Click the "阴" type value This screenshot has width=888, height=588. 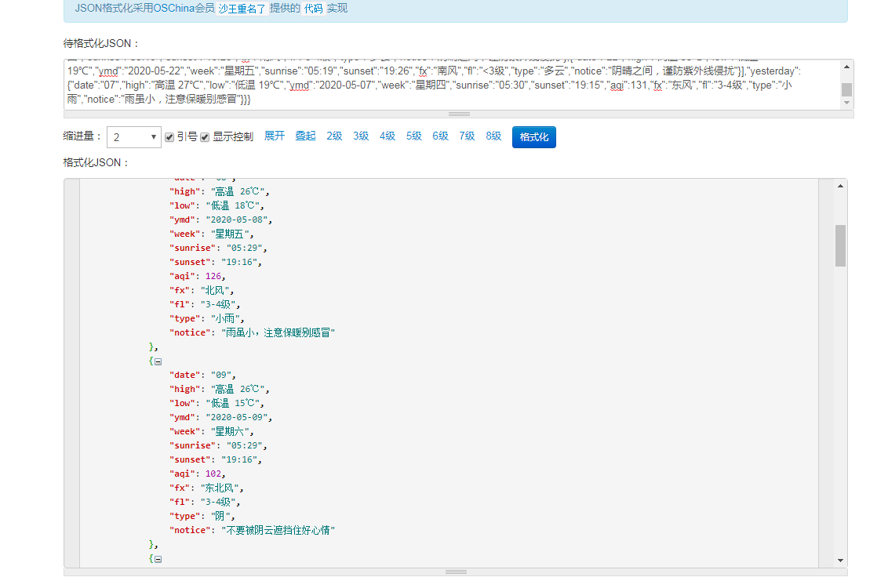pyautogui.click(x=221, y=516)
